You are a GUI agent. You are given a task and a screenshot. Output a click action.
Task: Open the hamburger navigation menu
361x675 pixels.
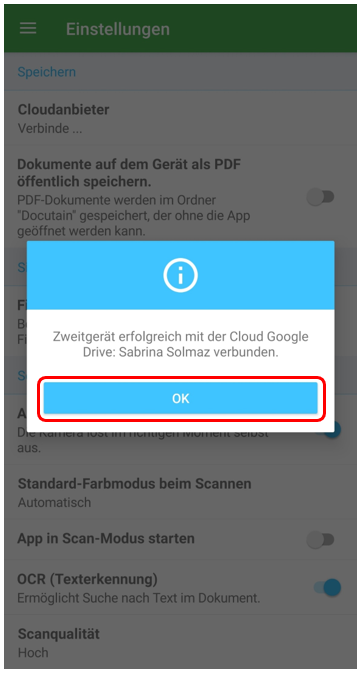tap(28, 29)
